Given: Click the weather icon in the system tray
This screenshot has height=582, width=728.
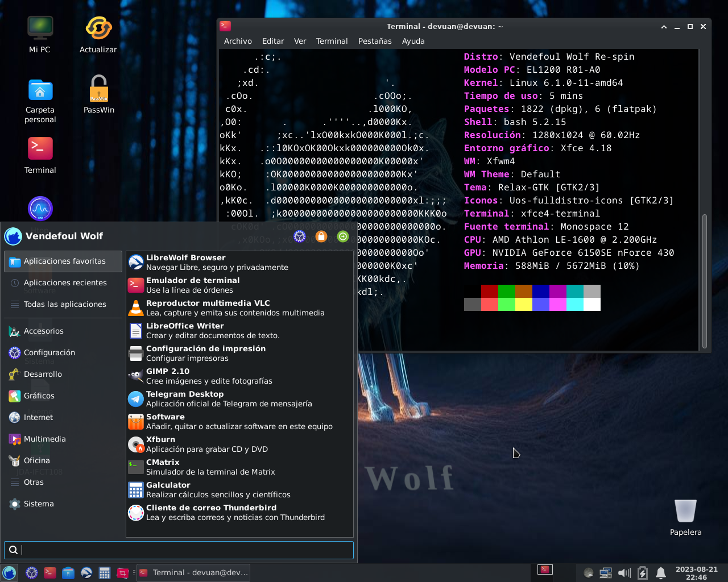Looking at the screenshot, I should pos(589,573).
